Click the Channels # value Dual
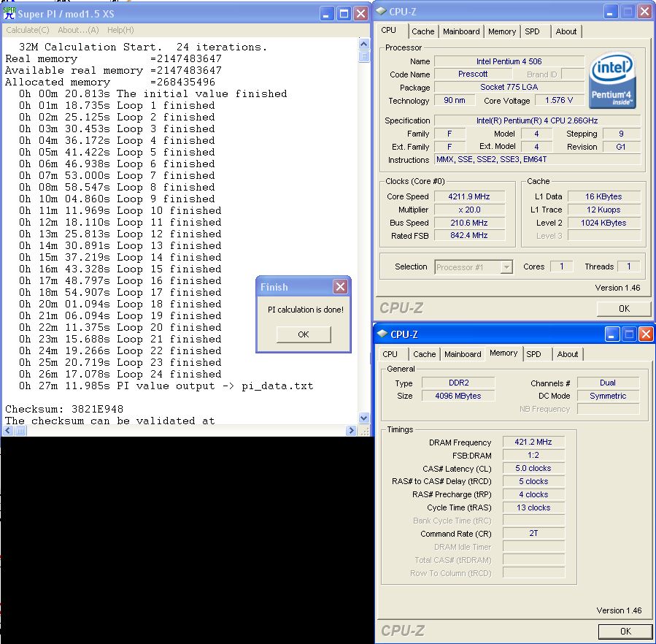Screen dimensions: 656x644 [608, 383]
